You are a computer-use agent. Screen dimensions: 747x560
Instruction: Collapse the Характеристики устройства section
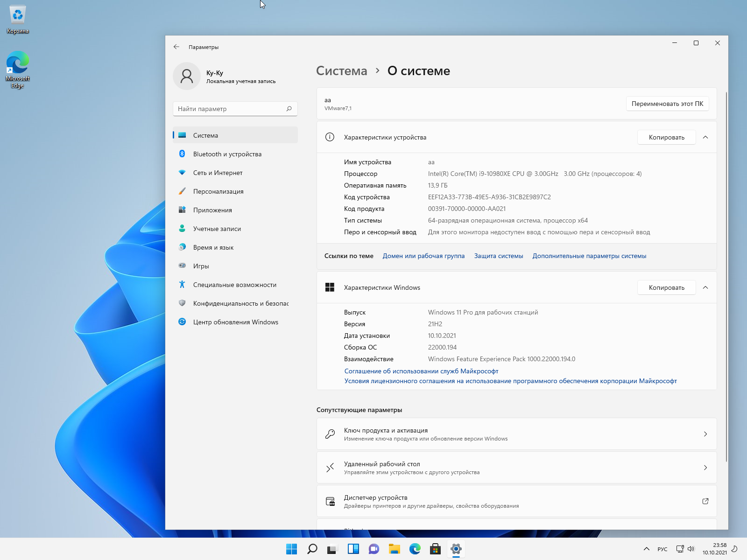point(705,137)
